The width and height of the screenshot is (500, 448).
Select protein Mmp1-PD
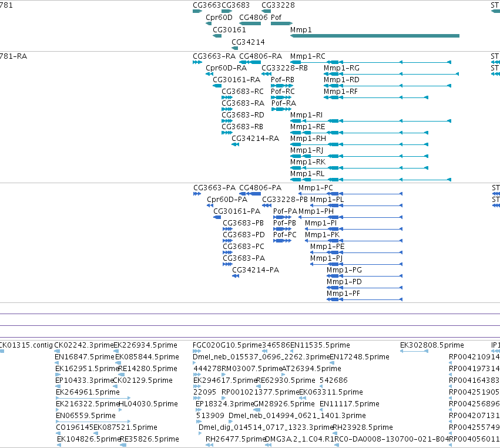[x=364, y=288]
